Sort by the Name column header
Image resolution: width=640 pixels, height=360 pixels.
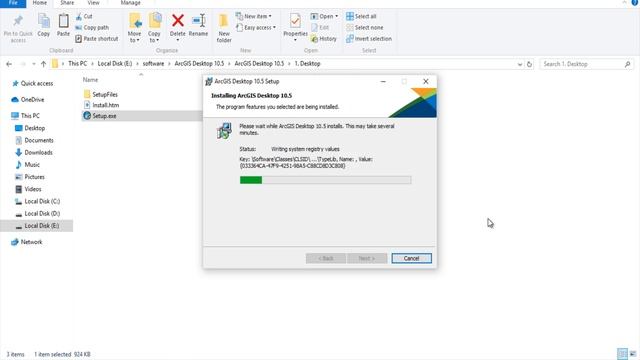pyautogui.click(x=90, y=80)
